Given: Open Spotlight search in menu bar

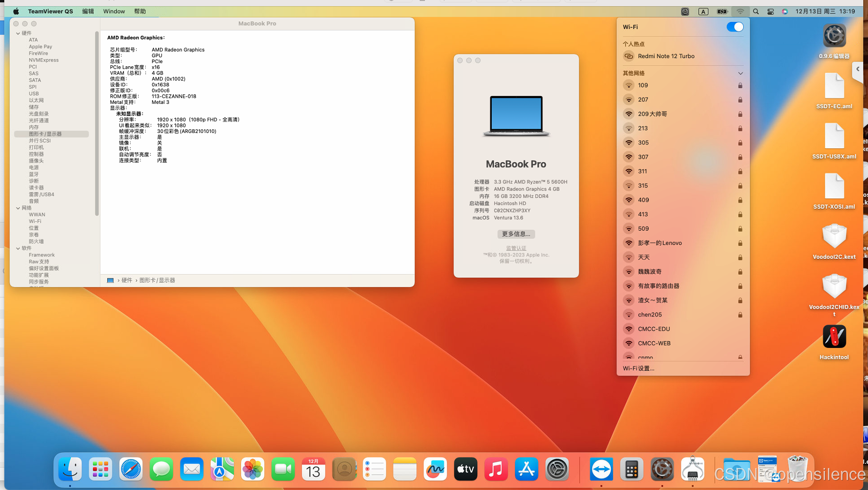Looking at the screenshot, I should coord(756,11).
